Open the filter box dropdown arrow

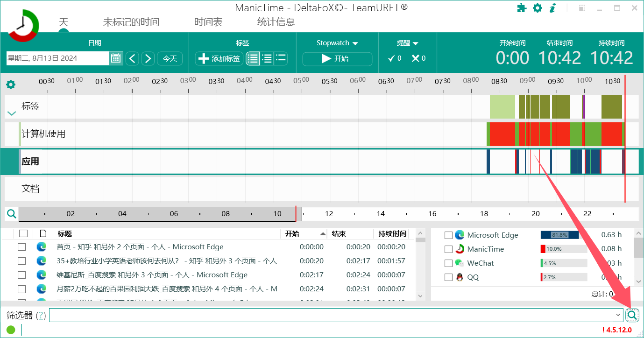[x=618, y=315]
